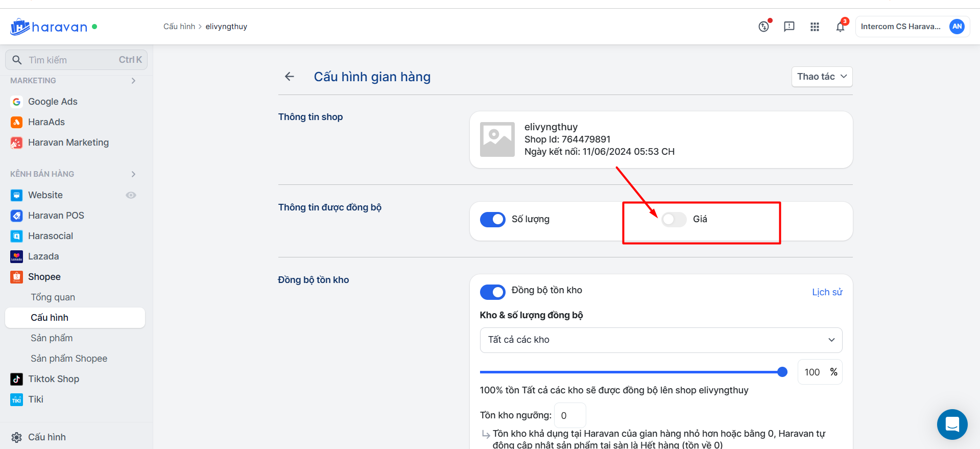This screenshot has width=980, height=449.
Task: Expand the Kênh bán hàng section chevron
Action: coord(133,174)
